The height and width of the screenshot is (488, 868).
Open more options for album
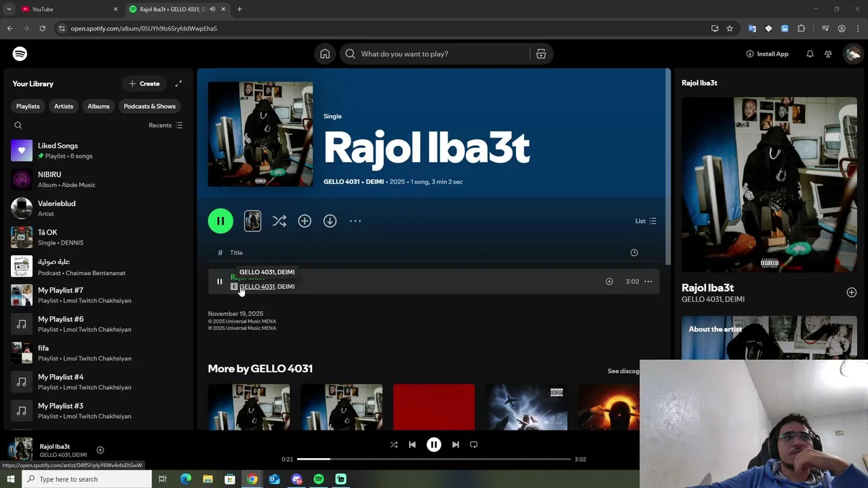[355, 221]
